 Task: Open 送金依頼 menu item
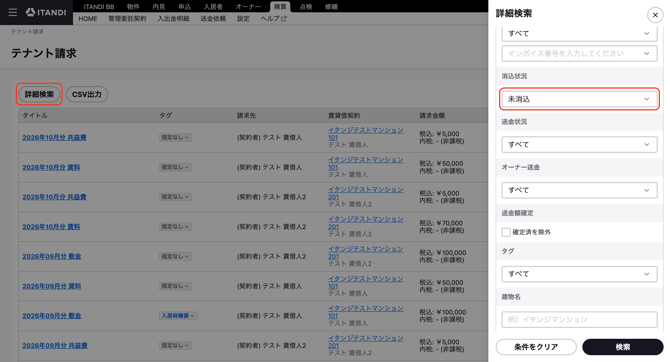click(213, 19)
